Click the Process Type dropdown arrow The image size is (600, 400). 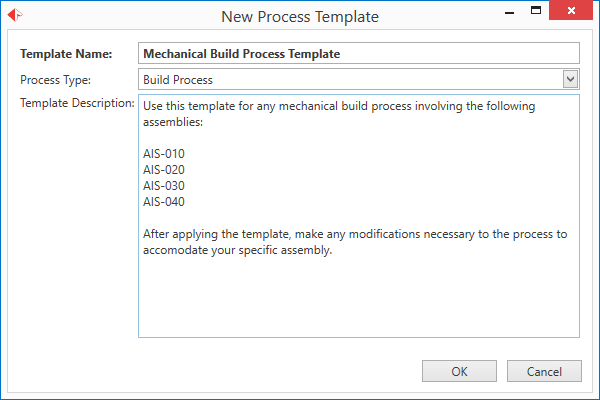tap(570, 79)
